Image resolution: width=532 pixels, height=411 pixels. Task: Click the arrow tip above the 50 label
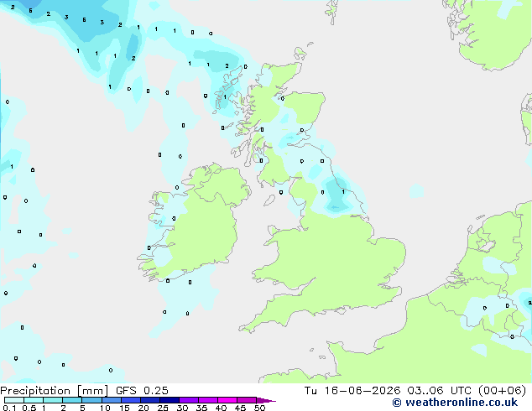(x=266, y=400)
